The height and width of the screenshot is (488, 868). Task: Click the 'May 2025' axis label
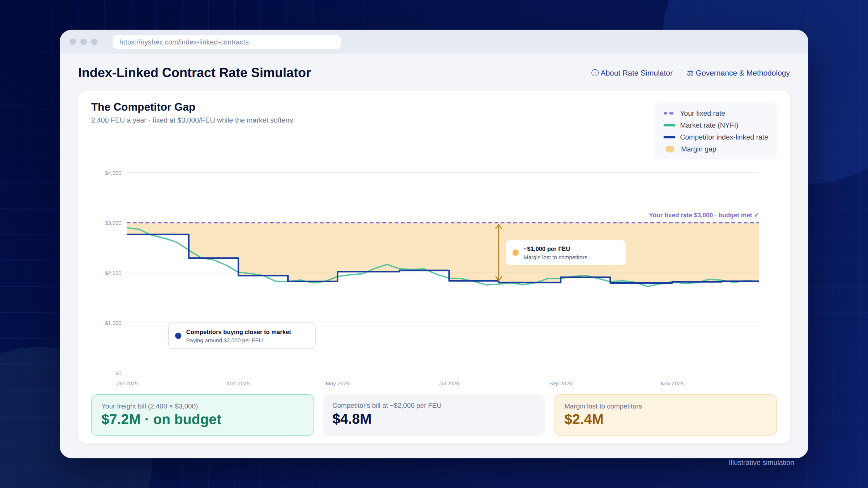coord(337,384)
